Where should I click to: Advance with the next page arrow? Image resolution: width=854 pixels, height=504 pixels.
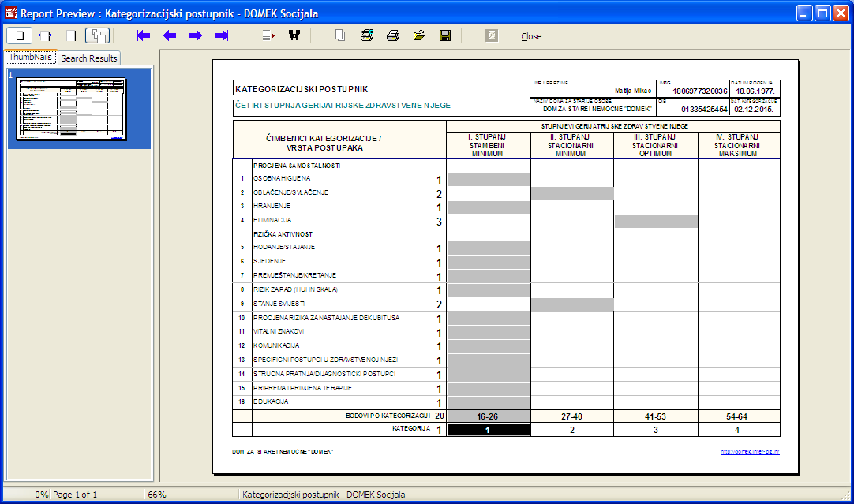(195, 35)
